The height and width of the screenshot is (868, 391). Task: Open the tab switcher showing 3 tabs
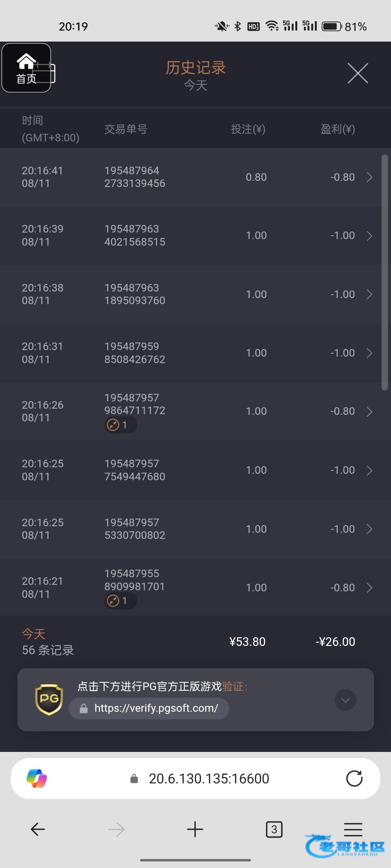(274, 829)
